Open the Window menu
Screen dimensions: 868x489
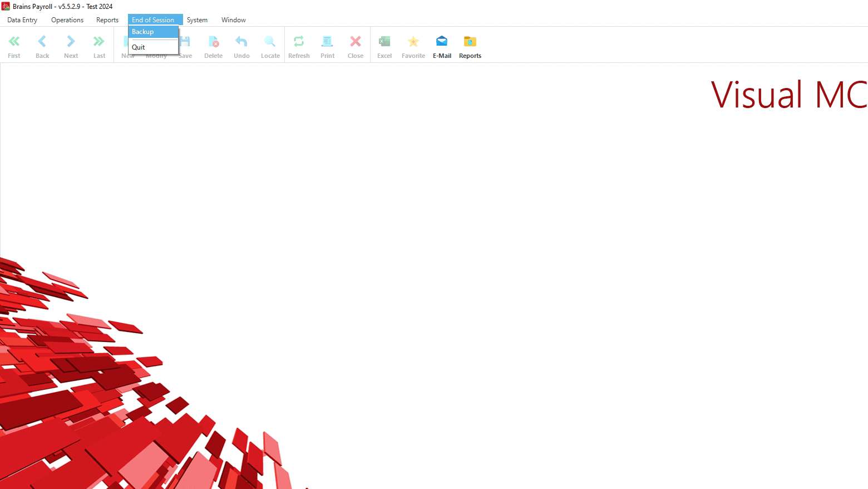coord(234,20)
